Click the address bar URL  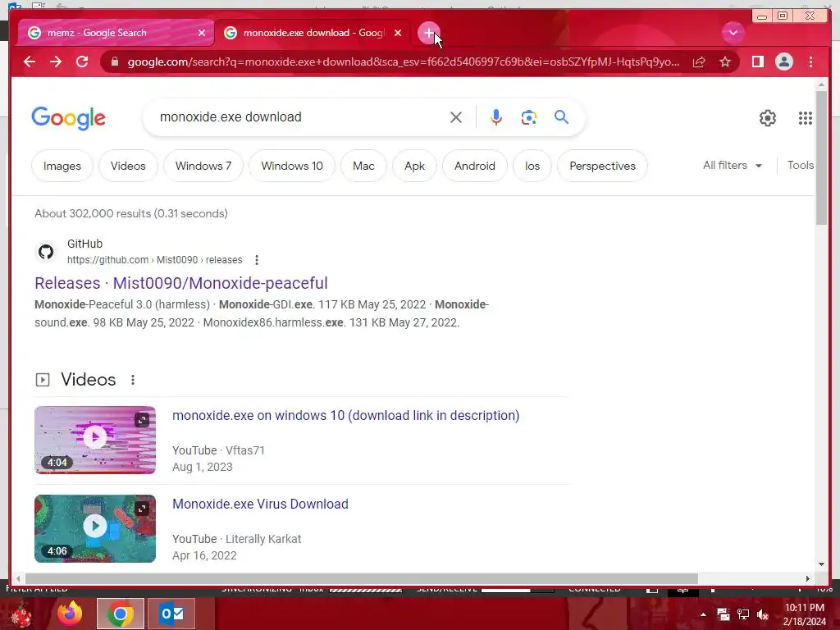[404, 62]
